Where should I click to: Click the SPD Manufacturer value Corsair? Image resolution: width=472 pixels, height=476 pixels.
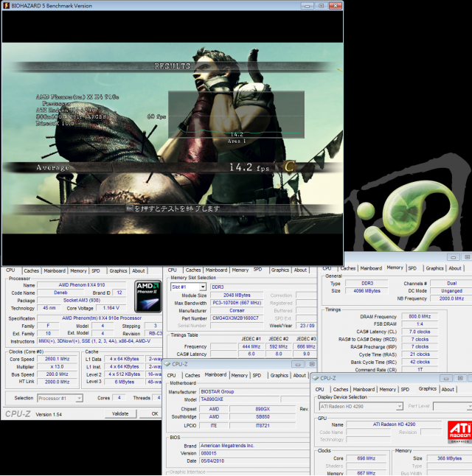pos(237,310)
